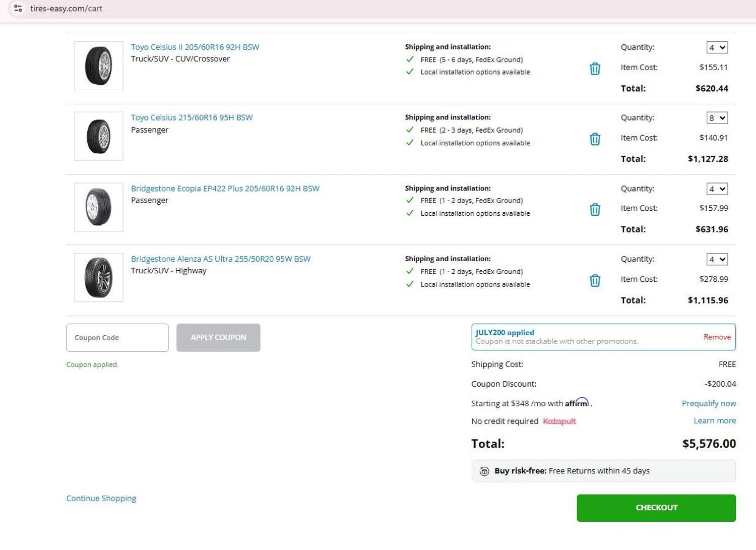Trash the Bridgestone Ecopia EP422 Plus item

tap(595, 210)
